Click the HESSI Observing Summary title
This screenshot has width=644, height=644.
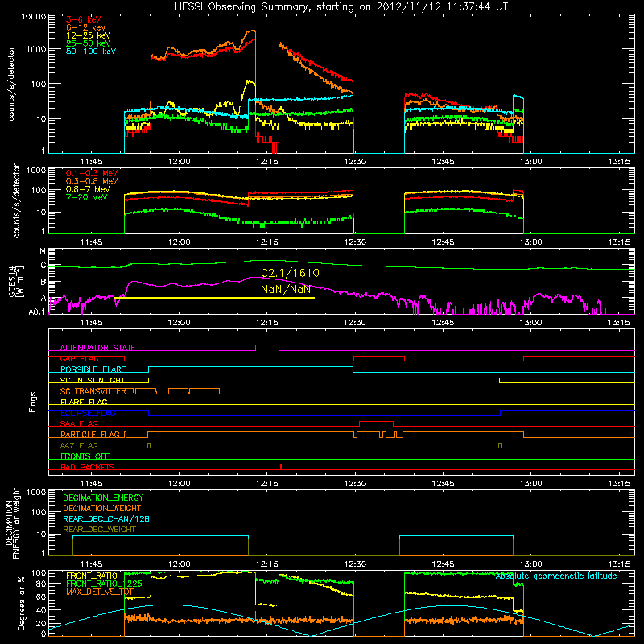click(341, 6)
